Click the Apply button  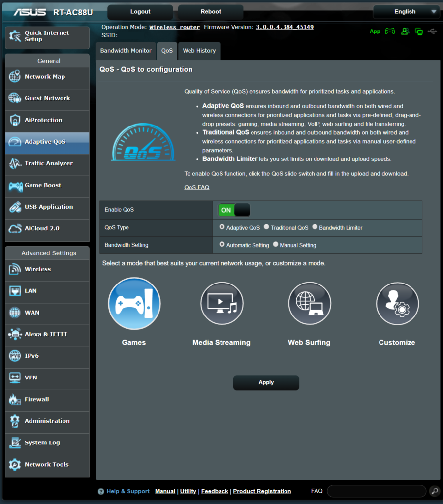pos(266,382)
